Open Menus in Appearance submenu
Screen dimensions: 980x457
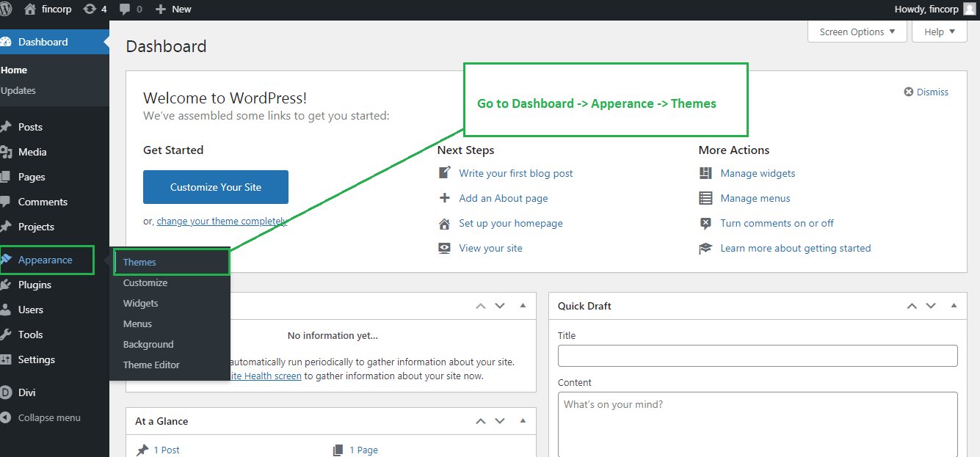point(137,323)
